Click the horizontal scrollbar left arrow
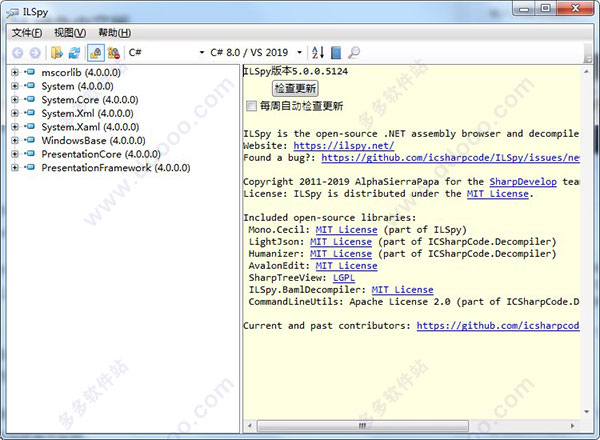This screenshot has width=600, height=440. point(250,426)
